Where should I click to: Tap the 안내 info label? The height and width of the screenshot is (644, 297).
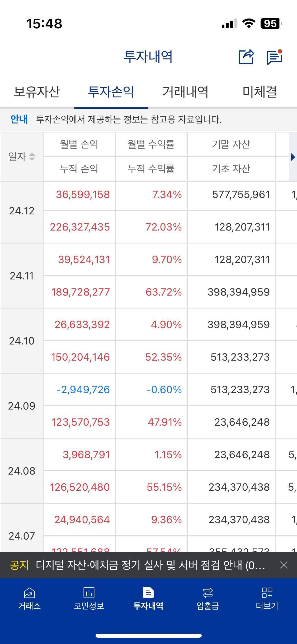pyautogui.click(x=19, y=119)
